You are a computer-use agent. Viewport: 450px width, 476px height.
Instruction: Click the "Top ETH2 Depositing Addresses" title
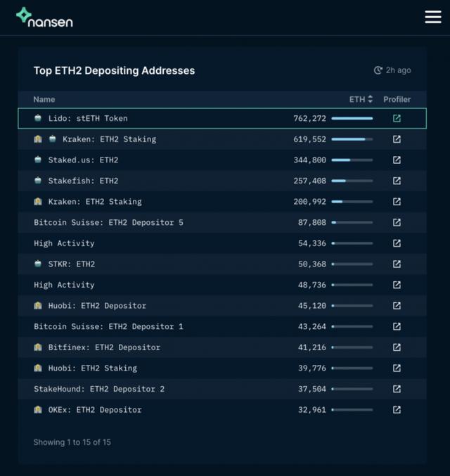[114, 71]
